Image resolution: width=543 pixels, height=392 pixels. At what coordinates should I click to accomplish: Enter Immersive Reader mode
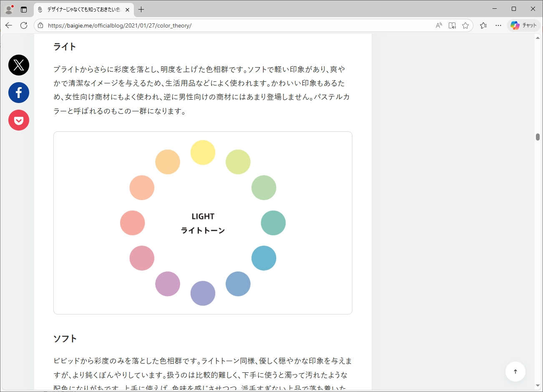pyautogui.click(x=452, y=25)
